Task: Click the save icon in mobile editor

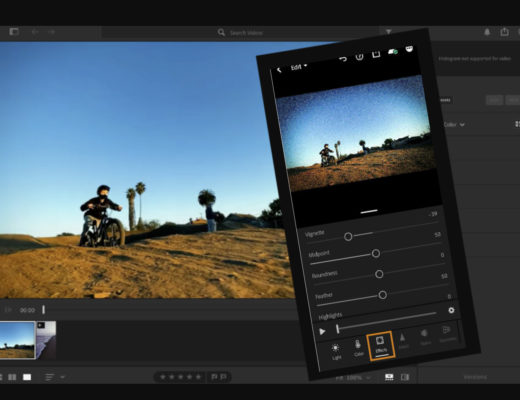Action: tap(376, 54)
